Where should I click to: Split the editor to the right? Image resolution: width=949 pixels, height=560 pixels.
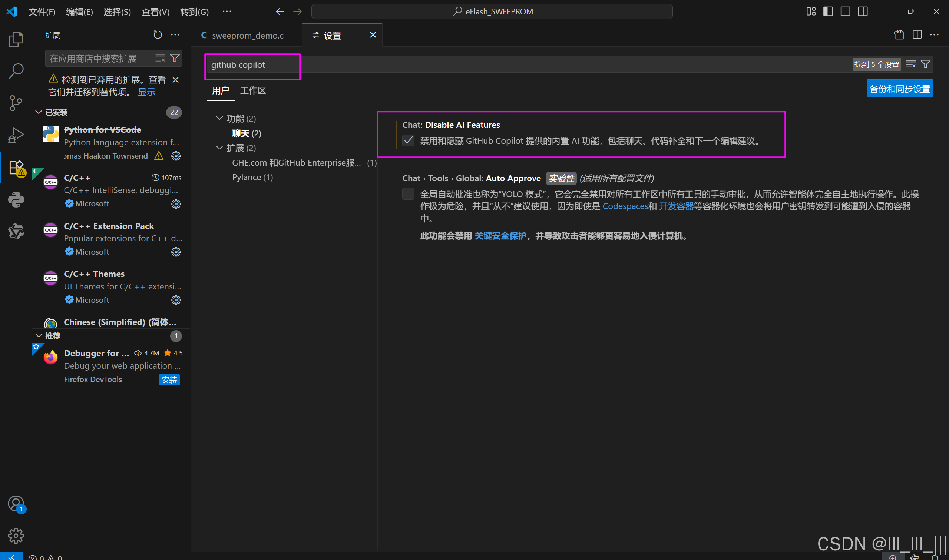pyautogui.click(x=917, y=35)
